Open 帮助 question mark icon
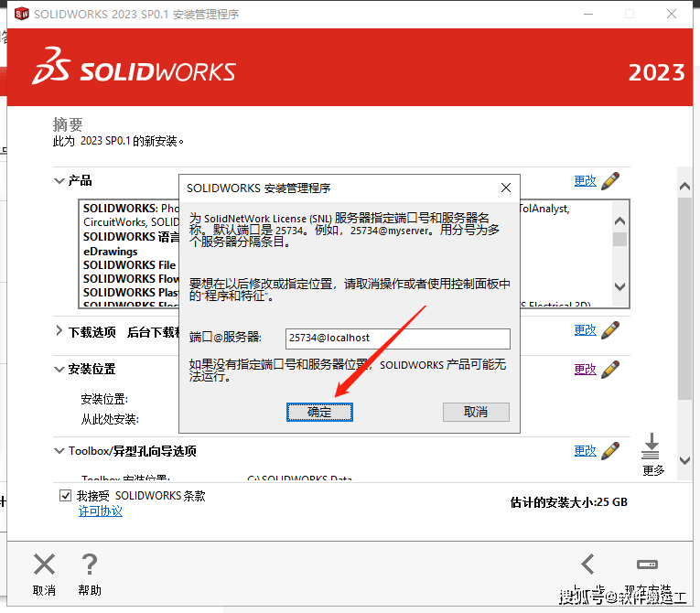Image resolution: width=700 pixels, height=613 pixels. click(90, 565)
